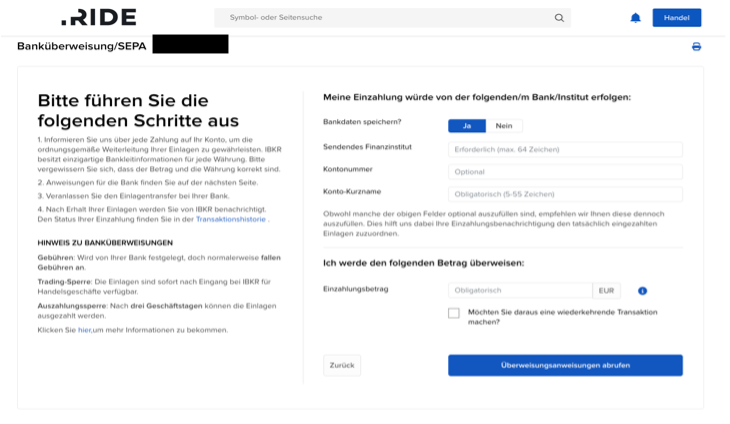Open the Handel menu

(676, 18)
